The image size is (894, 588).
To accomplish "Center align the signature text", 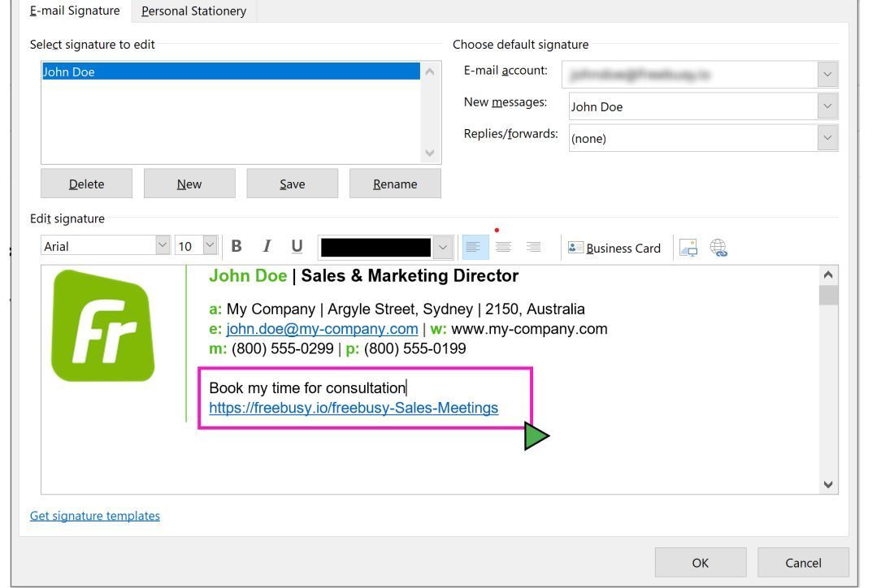I will coord(503,247).
